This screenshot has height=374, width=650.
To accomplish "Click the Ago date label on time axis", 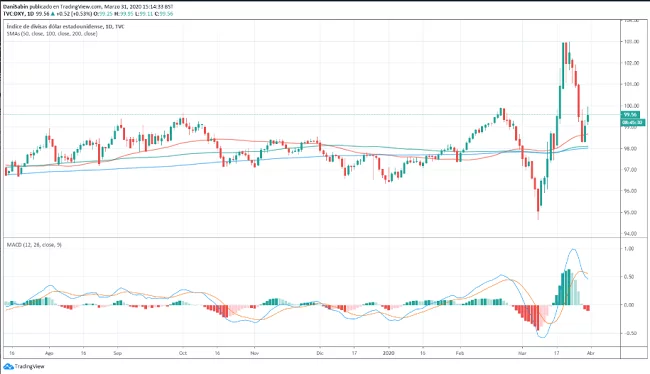I will pyautogui.click(x=49, y=353).
